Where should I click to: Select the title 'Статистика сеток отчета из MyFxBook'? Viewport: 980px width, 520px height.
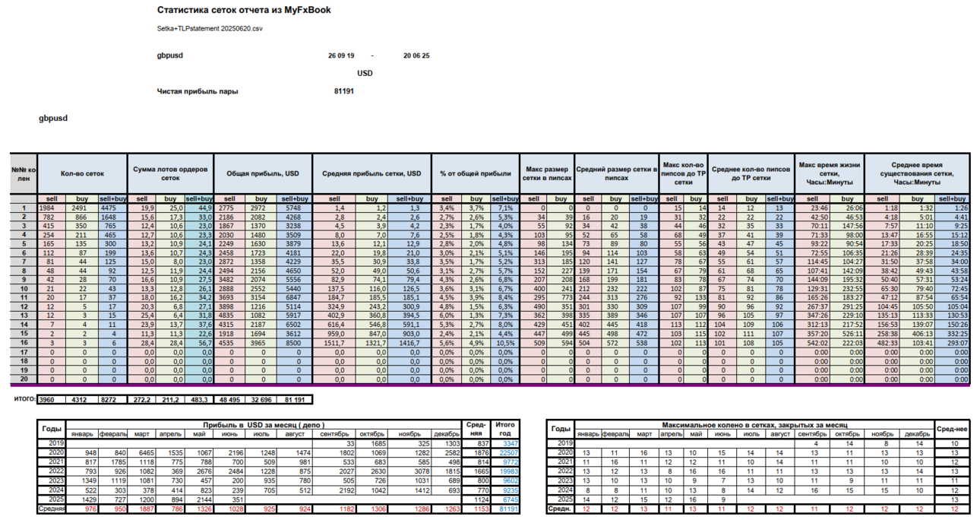(244, 11)
